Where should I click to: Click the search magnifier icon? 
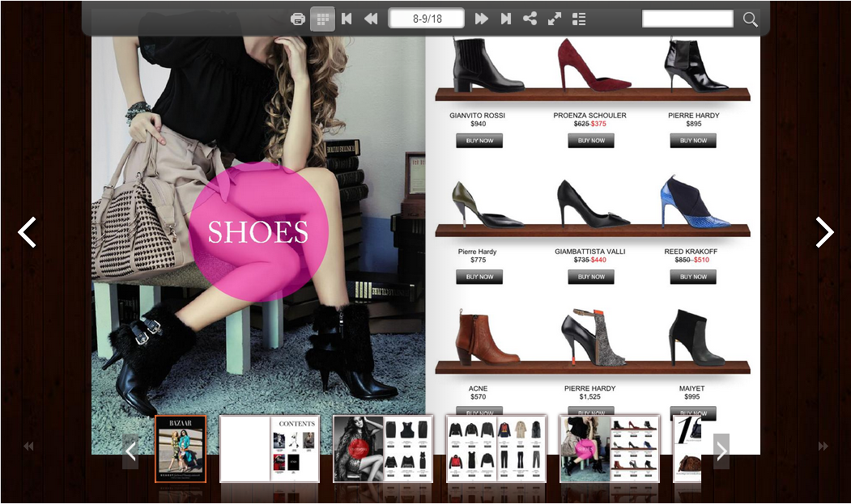click(749, 19)
